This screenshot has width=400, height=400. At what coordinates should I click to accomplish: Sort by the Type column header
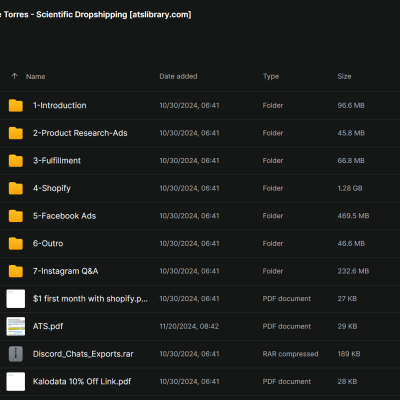tap(271, 76)
